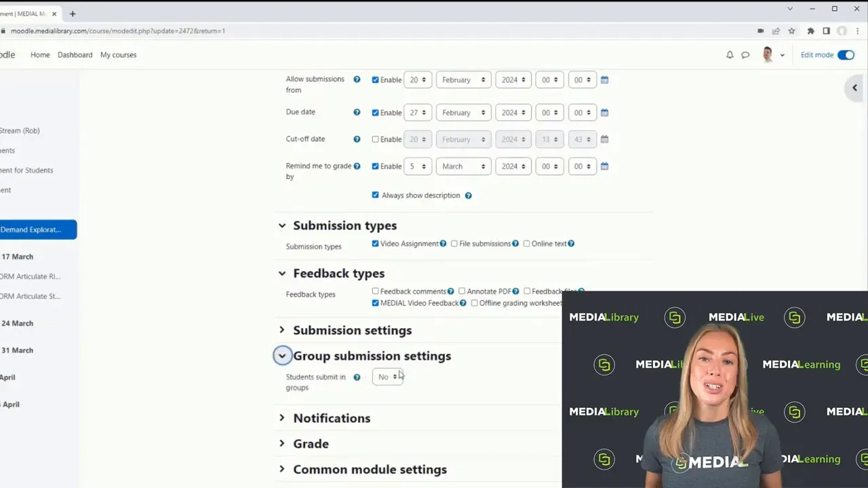Show help for Online text type

[x=571, y=243]
